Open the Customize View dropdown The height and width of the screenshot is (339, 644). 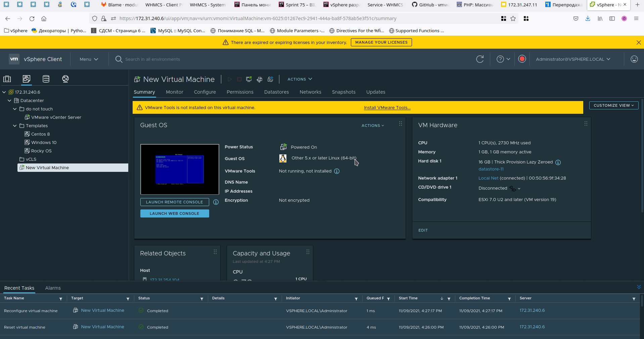[x=613, y=105]
